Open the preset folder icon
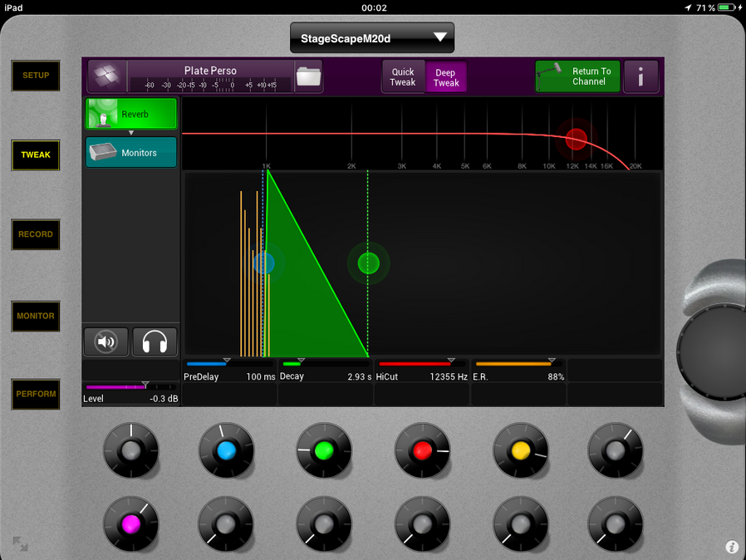 (308, 76)
